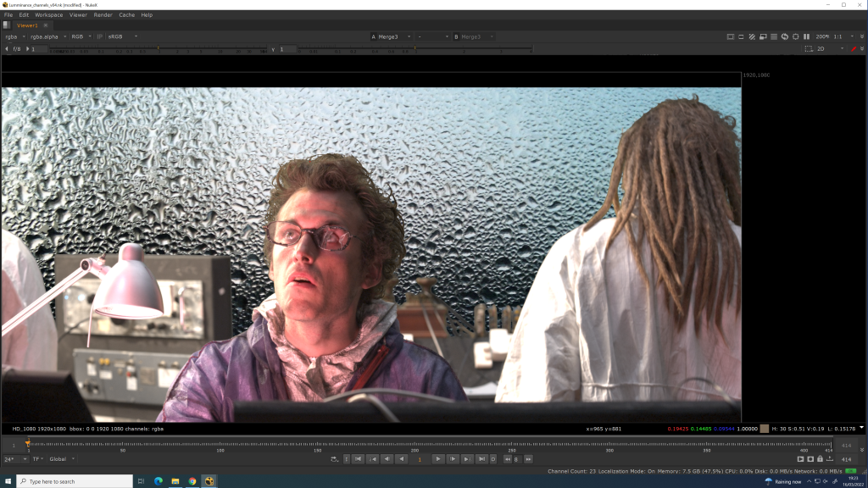Screen dimensions: 868x488
Task: Click the capture viewer image icon
Action: click(810, 459)
